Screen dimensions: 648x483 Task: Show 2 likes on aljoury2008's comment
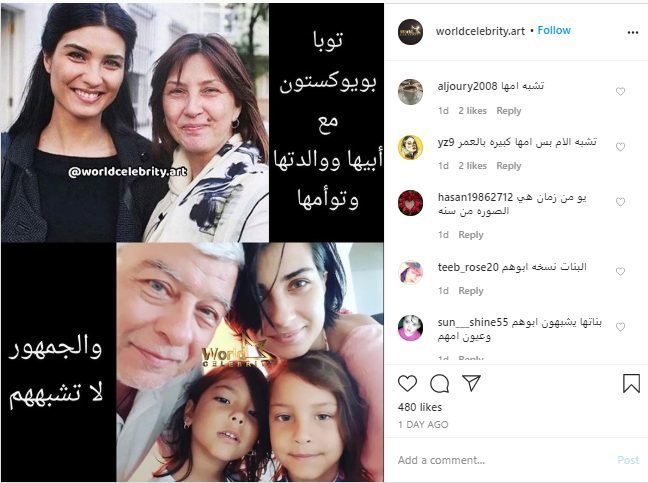pyautogui.click(x=472, y=111)
